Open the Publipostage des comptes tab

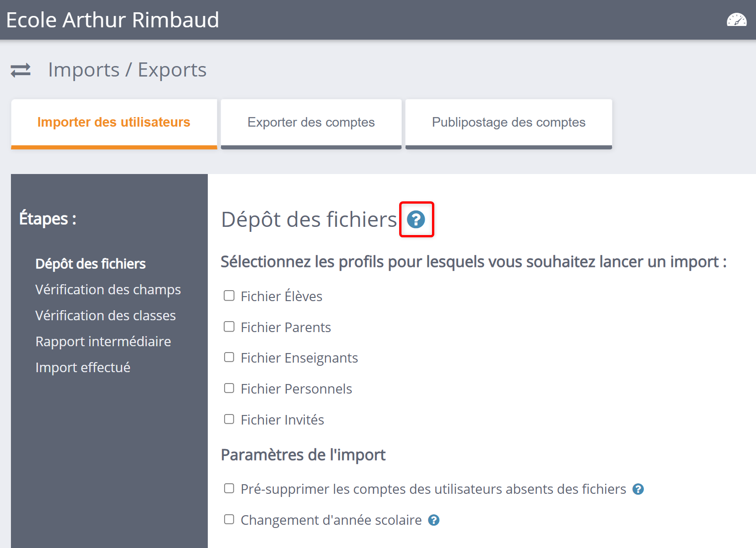pyautogui.click(x=509, y=123)
